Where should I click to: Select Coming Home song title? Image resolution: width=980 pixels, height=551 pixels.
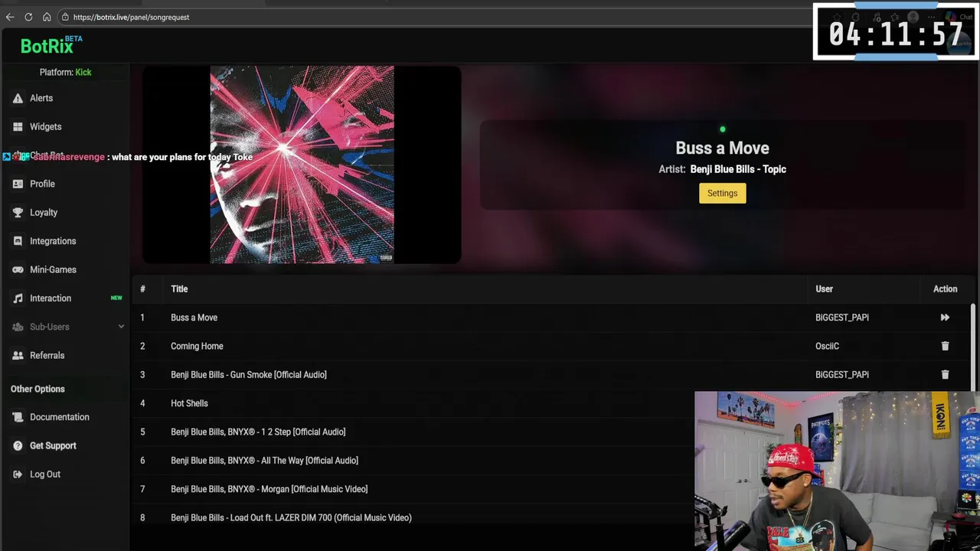197,346
